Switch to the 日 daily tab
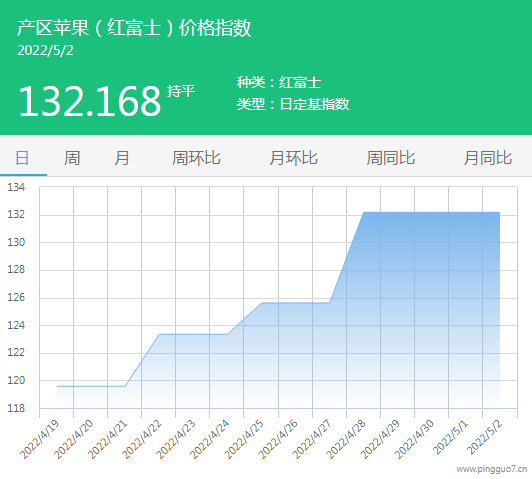 tap(22, 158)
